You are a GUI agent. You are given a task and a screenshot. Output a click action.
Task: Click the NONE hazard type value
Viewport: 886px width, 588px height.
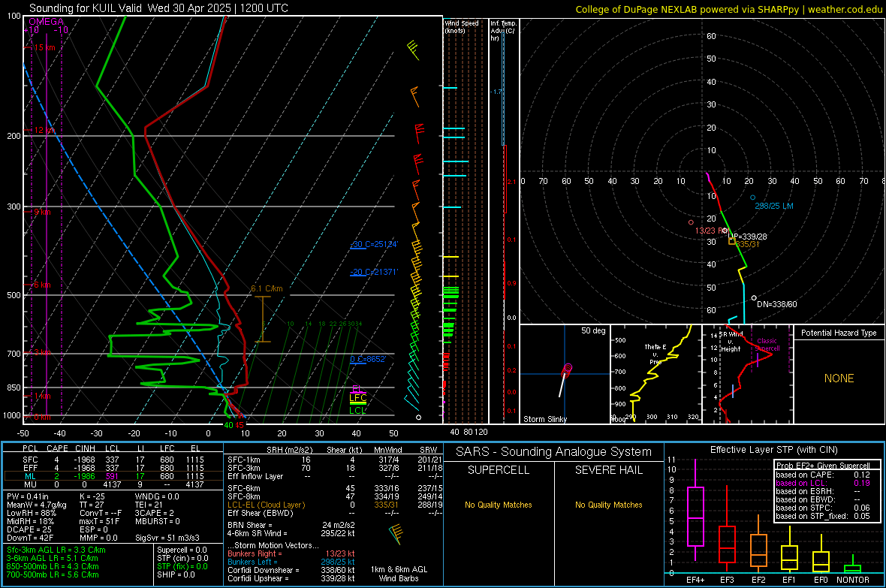tap(839, 378)
